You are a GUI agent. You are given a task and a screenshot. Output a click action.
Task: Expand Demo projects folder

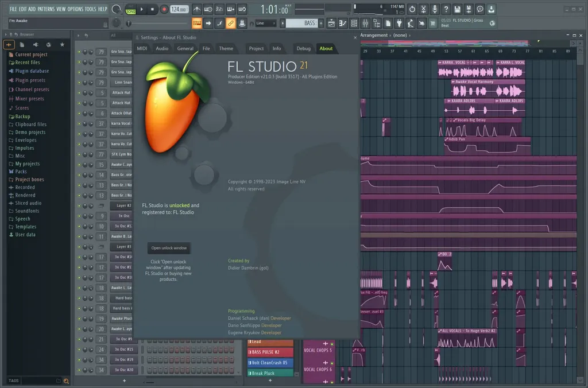tap(27, 133)
